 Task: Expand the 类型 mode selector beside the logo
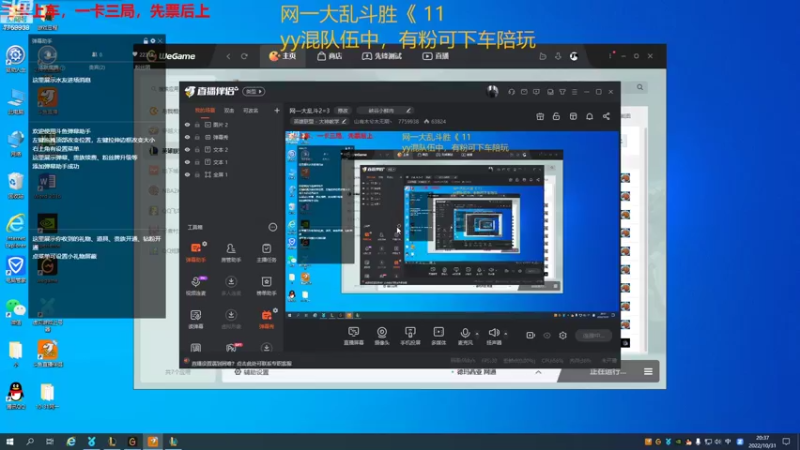pos(254,92)
